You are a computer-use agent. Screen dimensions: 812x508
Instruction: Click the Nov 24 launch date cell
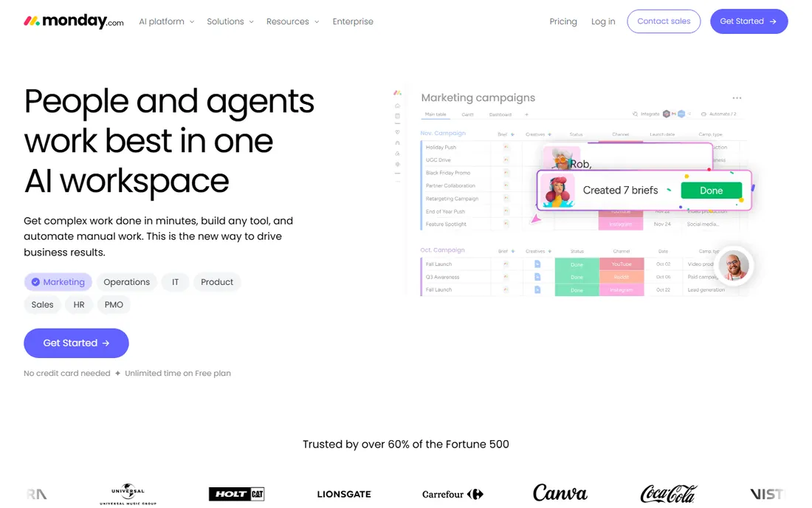tap(662, 224)
